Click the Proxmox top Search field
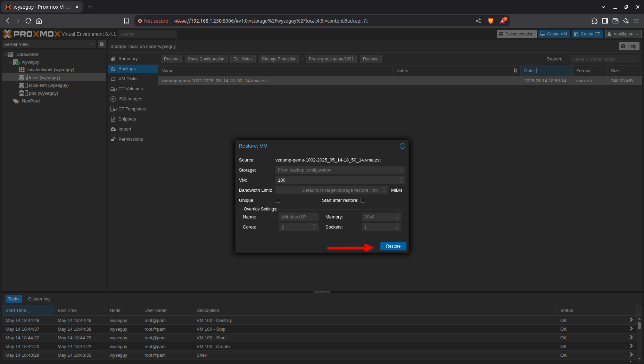644x364 pixels. 147,34
